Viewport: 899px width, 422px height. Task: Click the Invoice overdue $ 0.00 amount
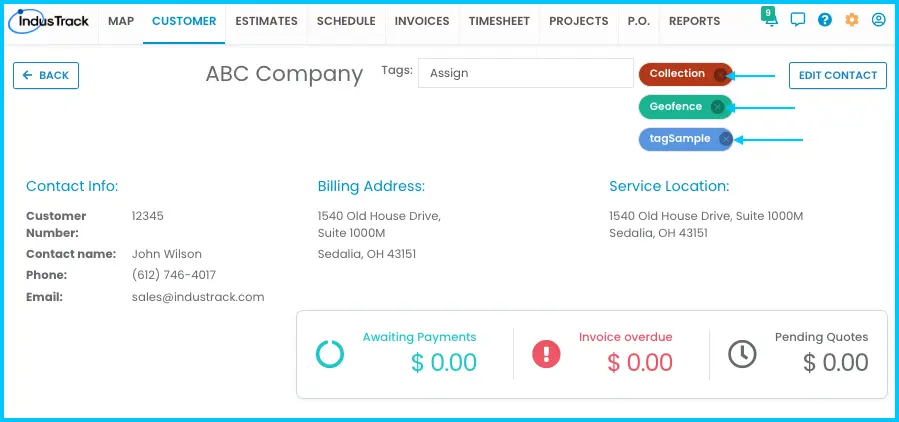coord(639,362)
